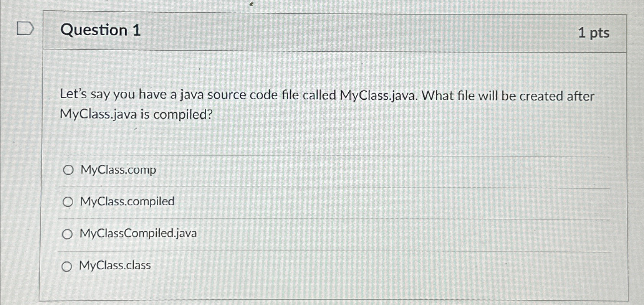Click the MyClass.class answer text
Image resolution: width=644 pixels, height=305 pixels.
[115, 265]
